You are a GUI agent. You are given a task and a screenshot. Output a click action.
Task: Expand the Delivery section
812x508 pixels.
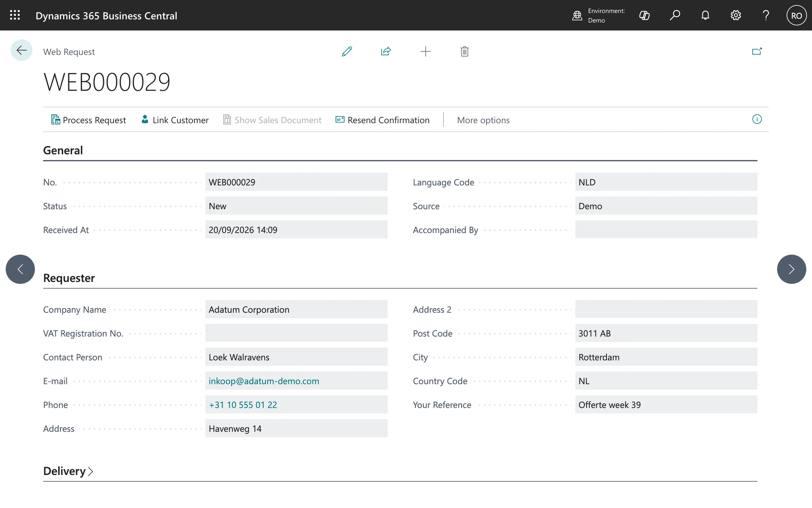(68, 471)
